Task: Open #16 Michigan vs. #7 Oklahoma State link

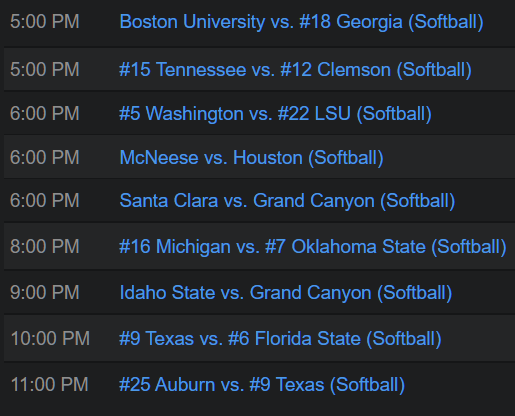Action: coord(313,247)
